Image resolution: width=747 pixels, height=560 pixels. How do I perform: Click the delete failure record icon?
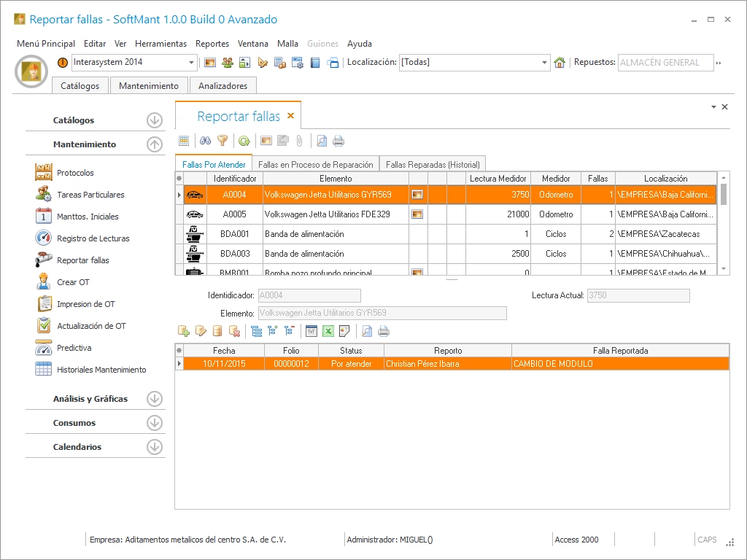pyautogui.click(x=235, y=331)
